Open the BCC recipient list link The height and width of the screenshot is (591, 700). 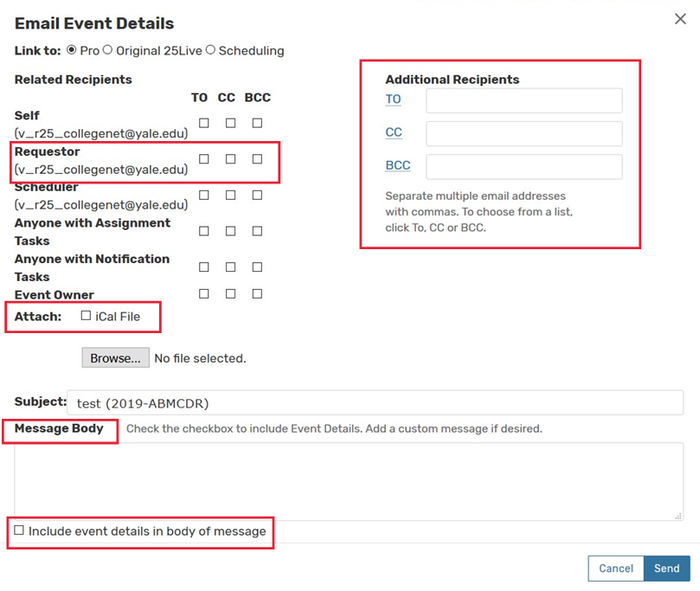[398, 165]
